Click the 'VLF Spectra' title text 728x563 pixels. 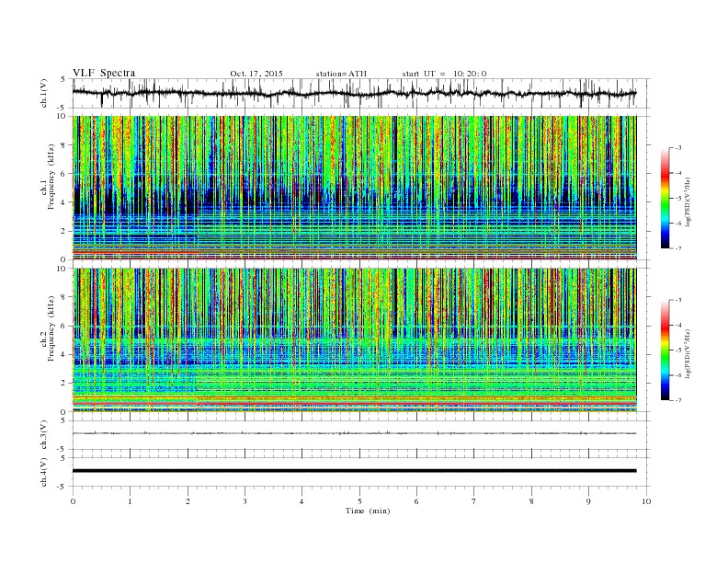[104, 73]
